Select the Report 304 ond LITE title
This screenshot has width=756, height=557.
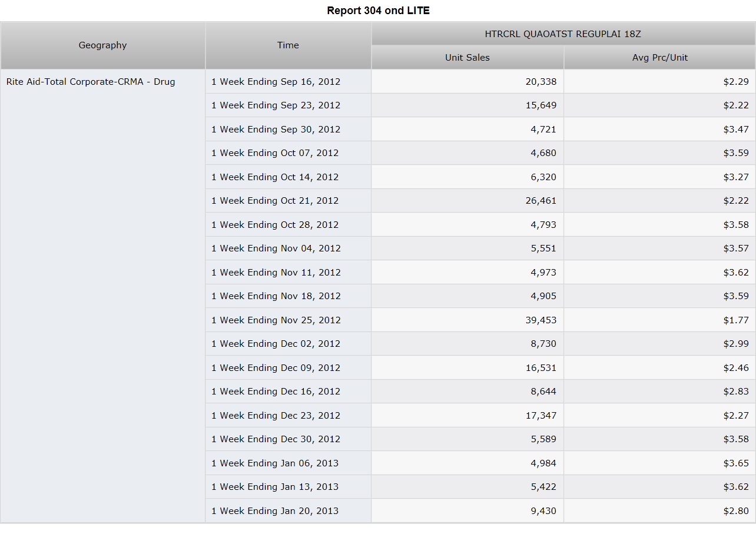click(378, 11)
